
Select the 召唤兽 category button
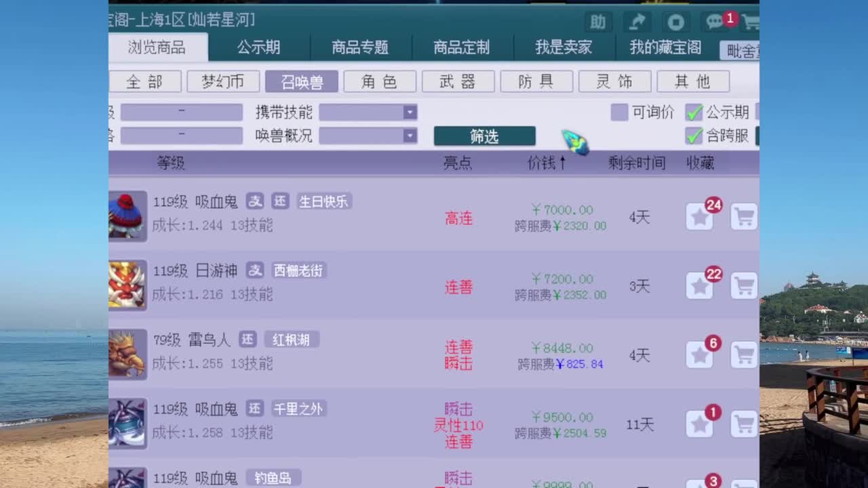click(x=302, y=81)
